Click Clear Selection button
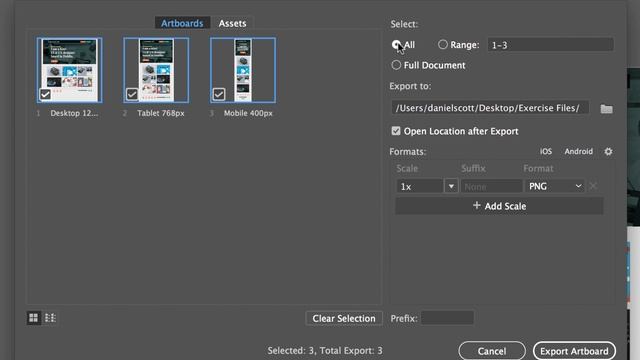This screenshot has width=640, height=360. click(344, 318)
